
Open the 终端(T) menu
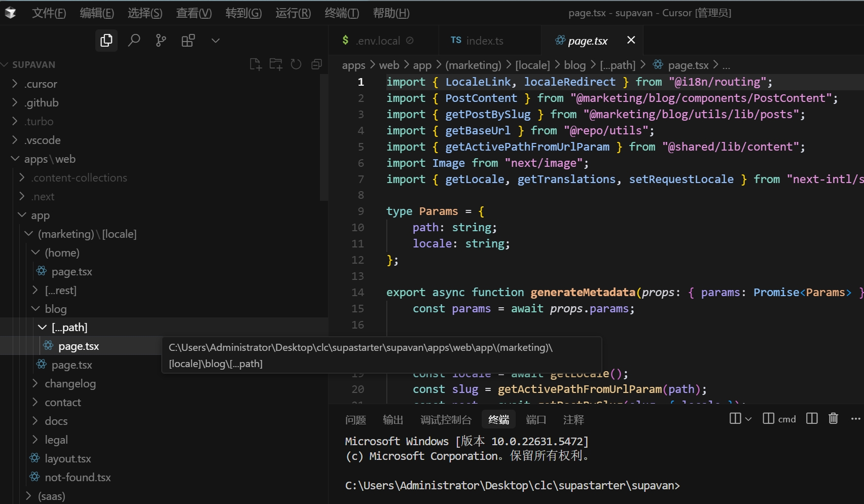pos(342,13)
